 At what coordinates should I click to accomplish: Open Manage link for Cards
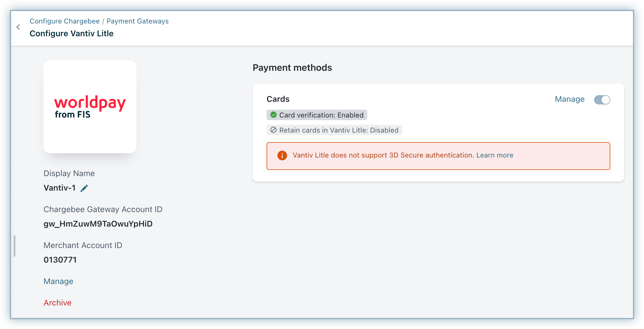(x=569, y=99)
